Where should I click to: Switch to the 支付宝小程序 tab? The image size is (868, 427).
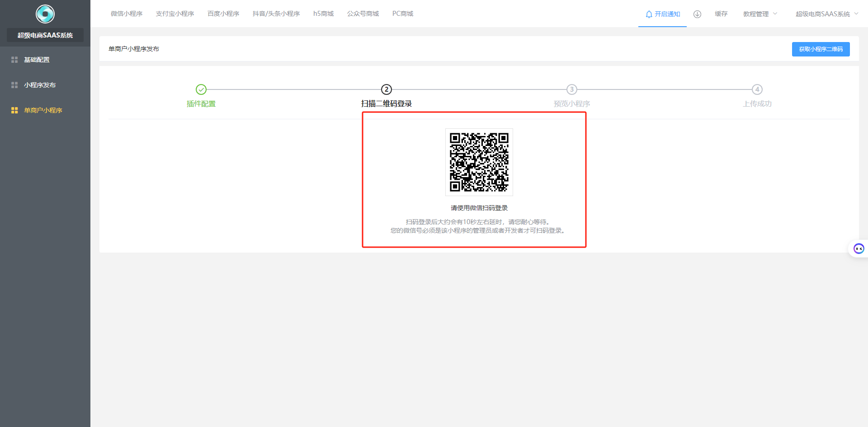point(175,14)
